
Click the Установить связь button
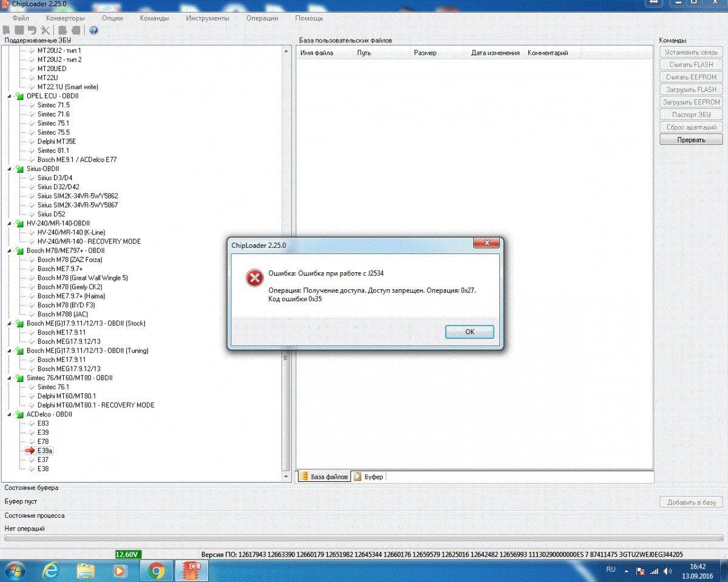(x=691, y=52)
